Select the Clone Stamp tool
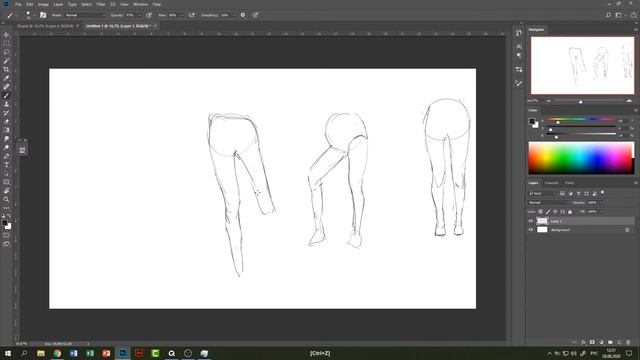 [x=6, y=104]
